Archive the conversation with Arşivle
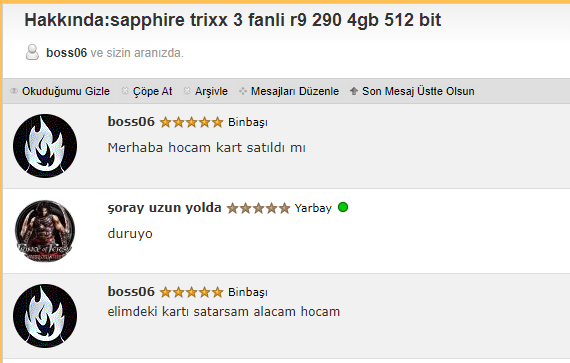 211,91
